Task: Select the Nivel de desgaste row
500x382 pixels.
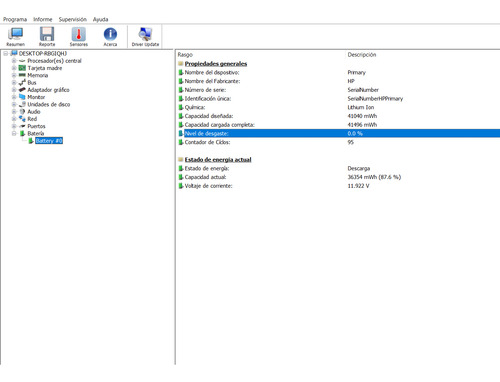Action: [x=338, y=133]
